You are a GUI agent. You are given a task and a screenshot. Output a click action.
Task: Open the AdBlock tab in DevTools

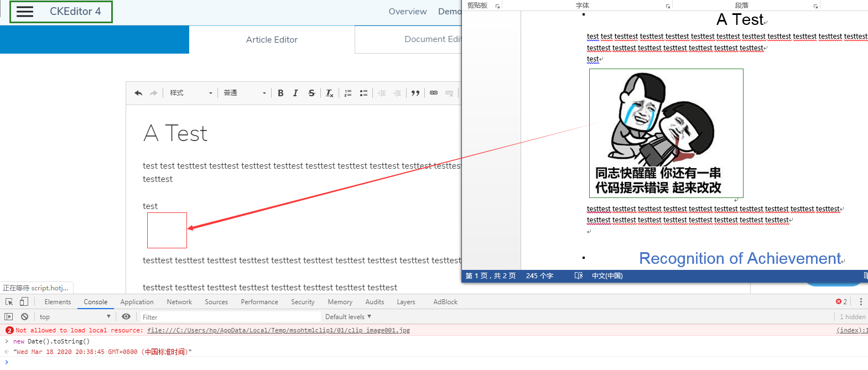[445, 302]
